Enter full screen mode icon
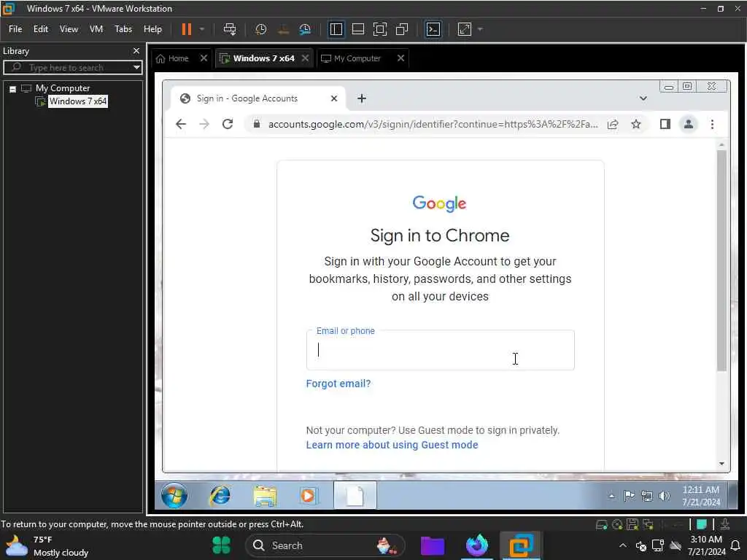The image size is (747, 560). coord(379,29)
